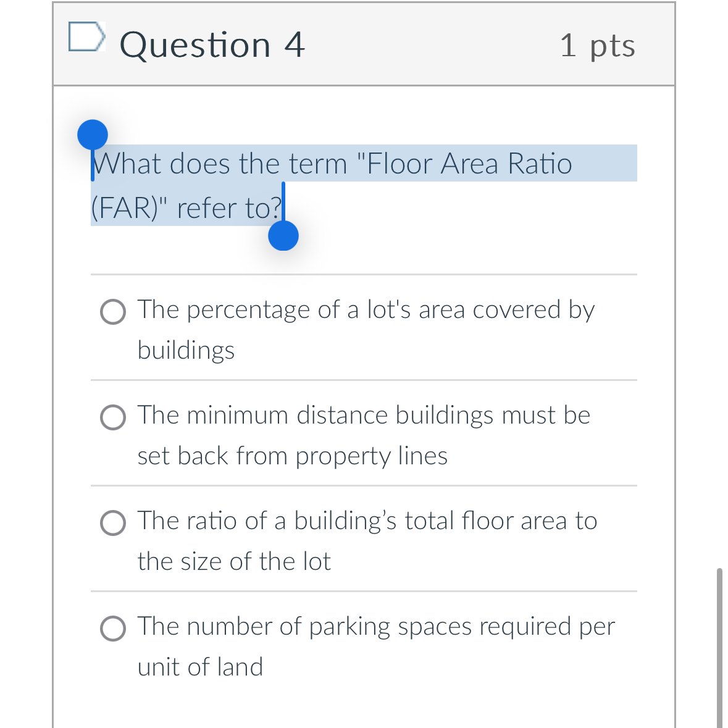
Task: Select the 'ratio of a building's total floor area' answer
Action: 112,523
